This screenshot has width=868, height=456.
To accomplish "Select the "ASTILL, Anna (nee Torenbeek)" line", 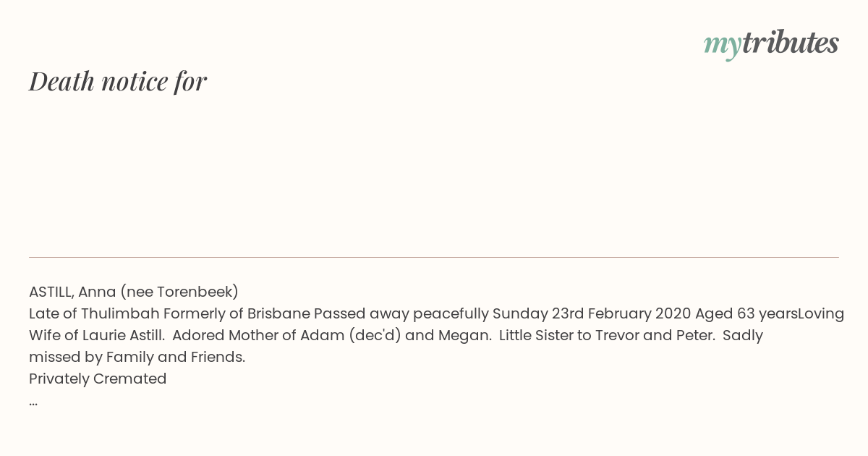I will [134, 292].
